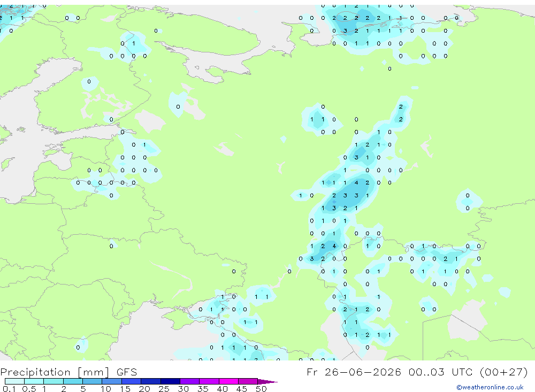
Task: Click the 'Precipitation [mm]' title text
Action: (x=55, y=372)
